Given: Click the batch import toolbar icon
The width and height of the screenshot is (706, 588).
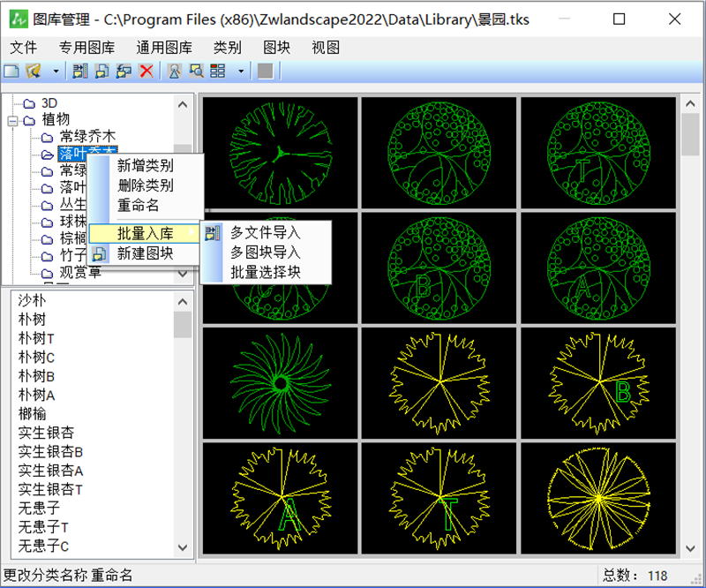Looking at the screenshot, I should coord(80,71).
